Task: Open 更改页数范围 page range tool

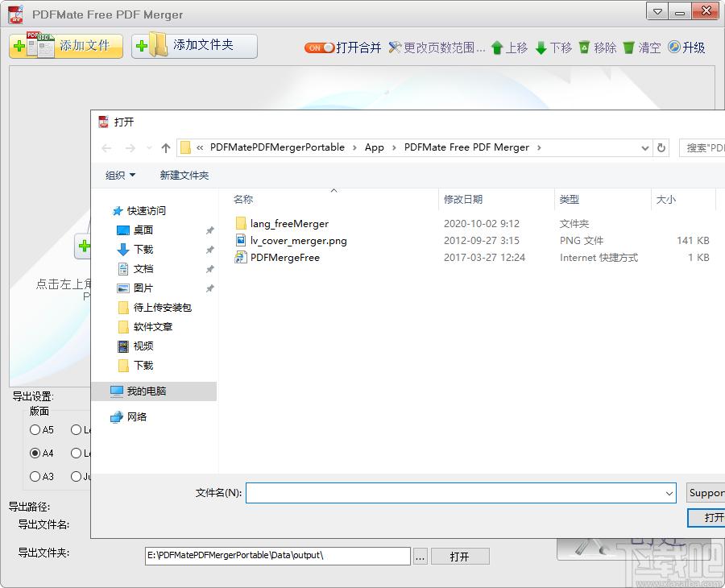Action: pos(437,48)
